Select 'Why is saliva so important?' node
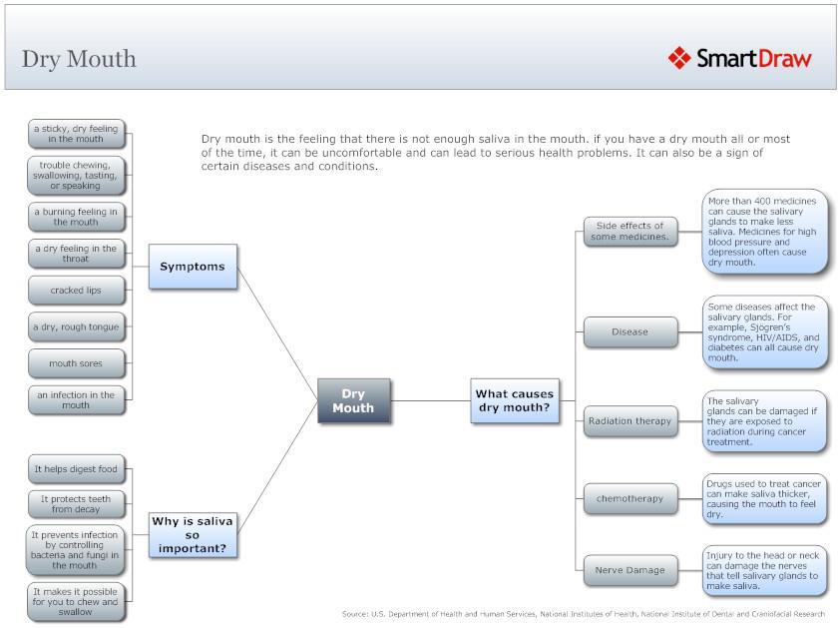Screen dimensions: 840x628 193,535
